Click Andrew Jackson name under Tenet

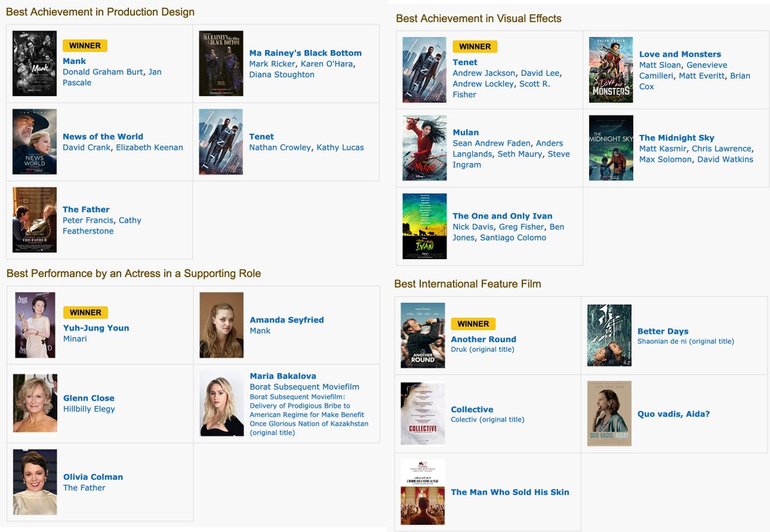pyautogui.click(x=484, y=73)
